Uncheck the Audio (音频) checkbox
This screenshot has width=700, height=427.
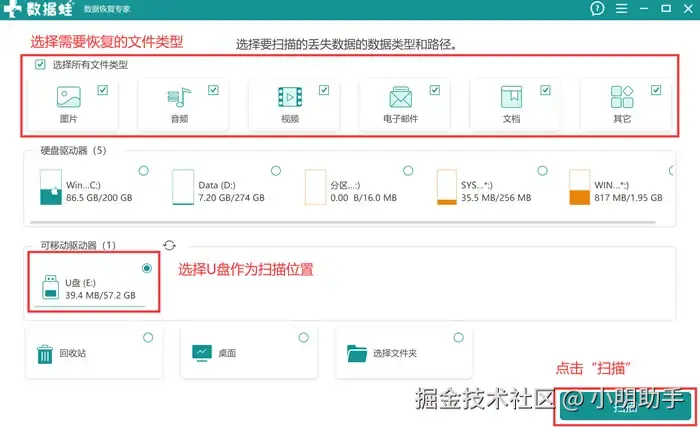pyautogui.click(x=213, y=90)
